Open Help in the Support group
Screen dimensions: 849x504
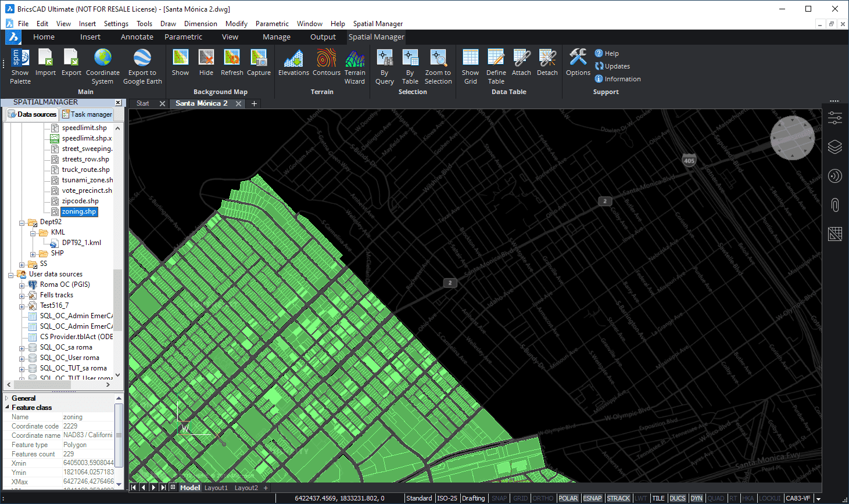pos(607,53)
